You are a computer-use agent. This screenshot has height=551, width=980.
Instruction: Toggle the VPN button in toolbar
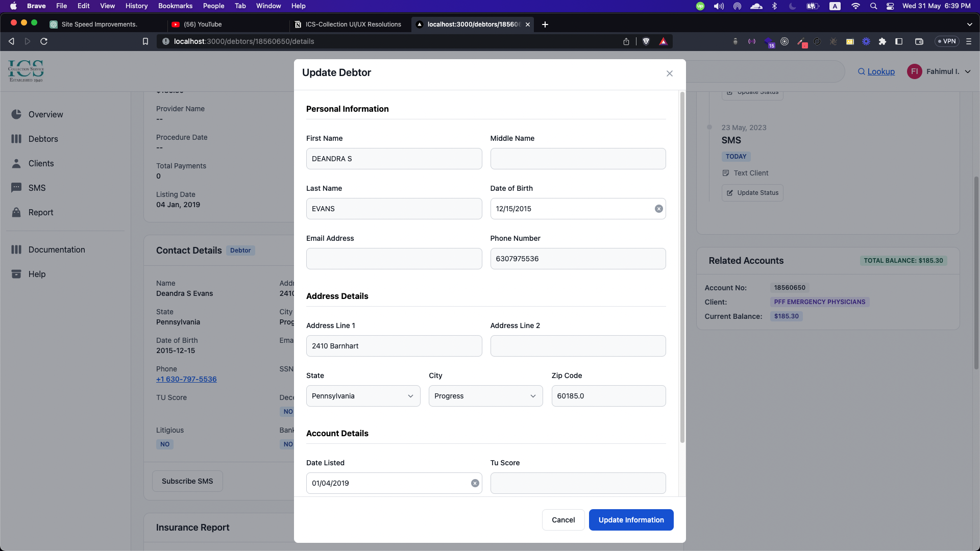point(947,41)
